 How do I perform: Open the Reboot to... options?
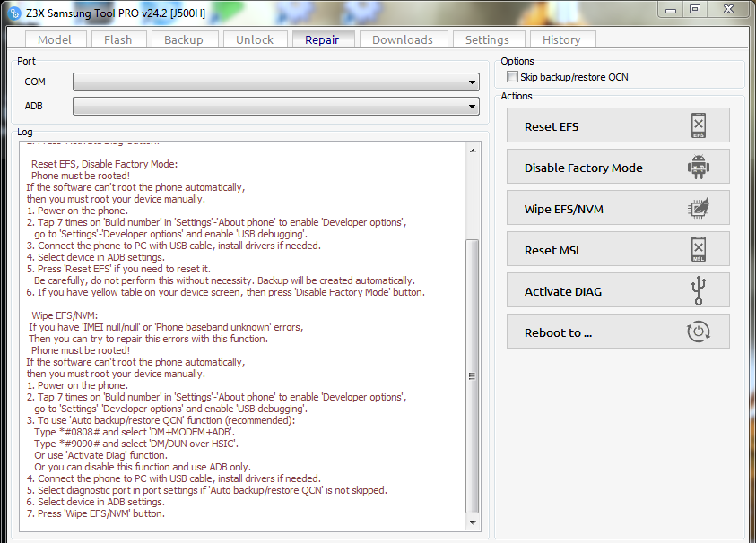[x=618, y=332]
